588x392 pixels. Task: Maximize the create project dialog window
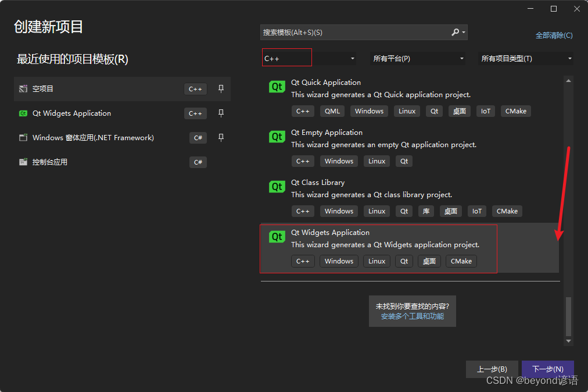pos(554,9)
